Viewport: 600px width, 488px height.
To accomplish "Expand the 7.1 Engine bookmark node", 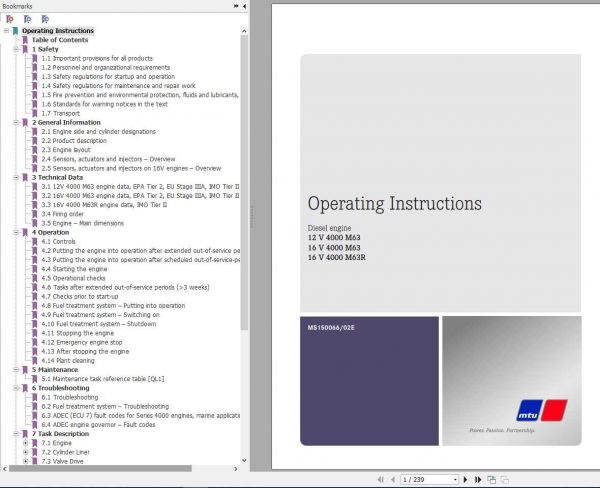I will (x=25, y=443).
